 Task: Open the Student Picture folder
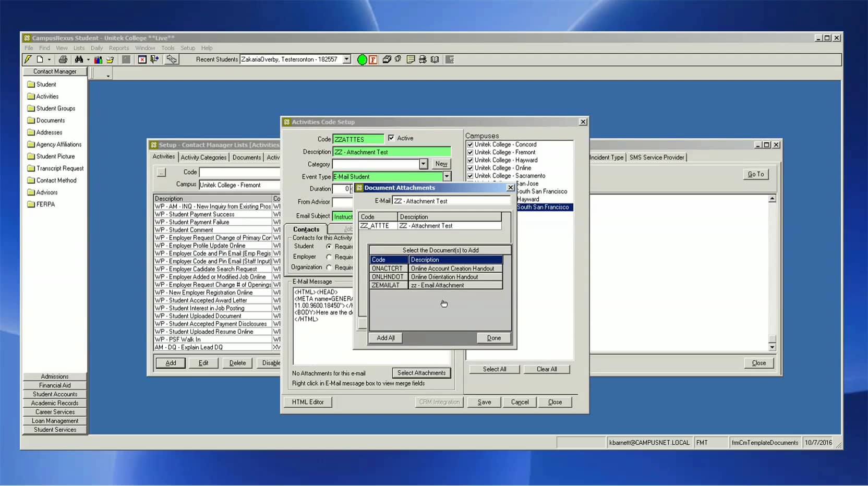[51, 156]
